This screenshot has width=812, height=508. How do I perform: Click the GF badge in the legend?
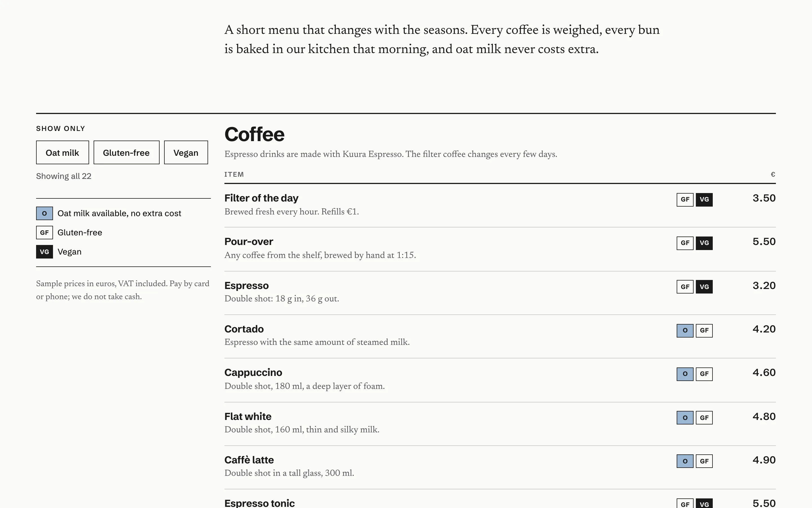point(45,233)
